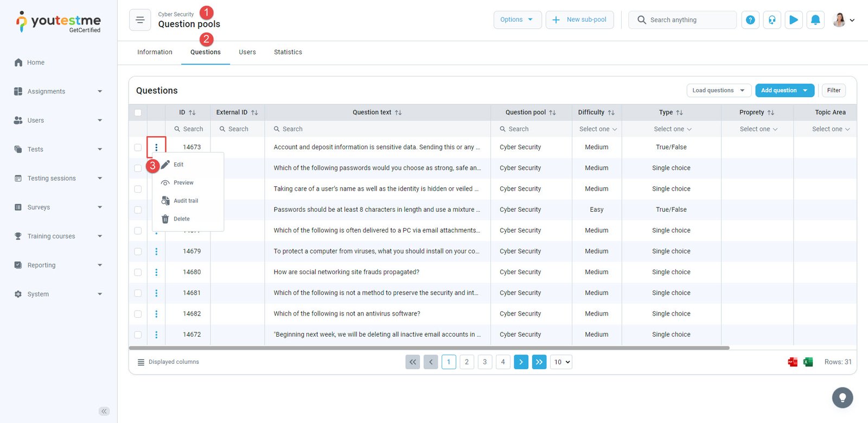Open three-dot menu for question 14680
This screenshot has height=423, width=868.
[x=156, y=272]
